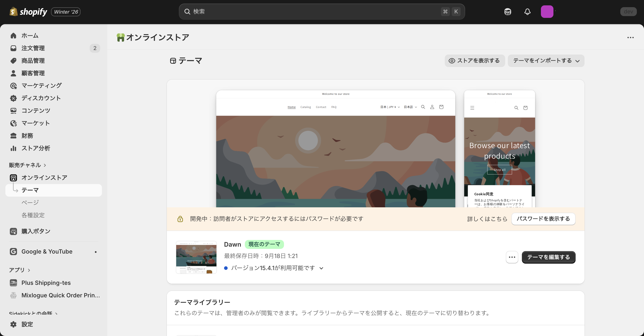Screen dimensions: 644x336
Task: Open the ホーム sidebar item
Action: 30,36
